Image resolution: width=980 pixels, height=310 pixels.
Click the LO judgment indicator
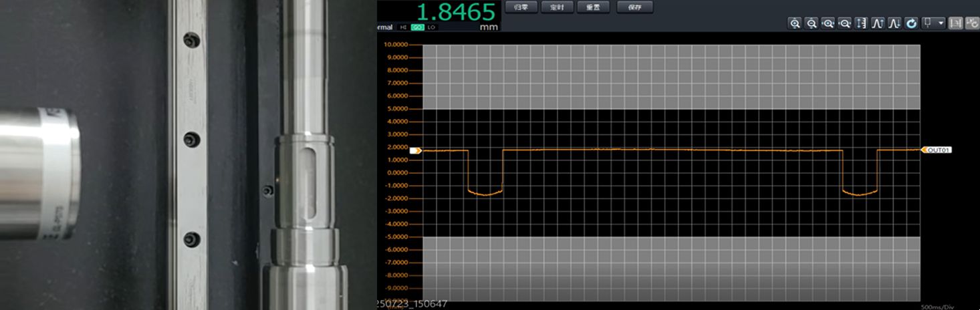tap(431, 27)
